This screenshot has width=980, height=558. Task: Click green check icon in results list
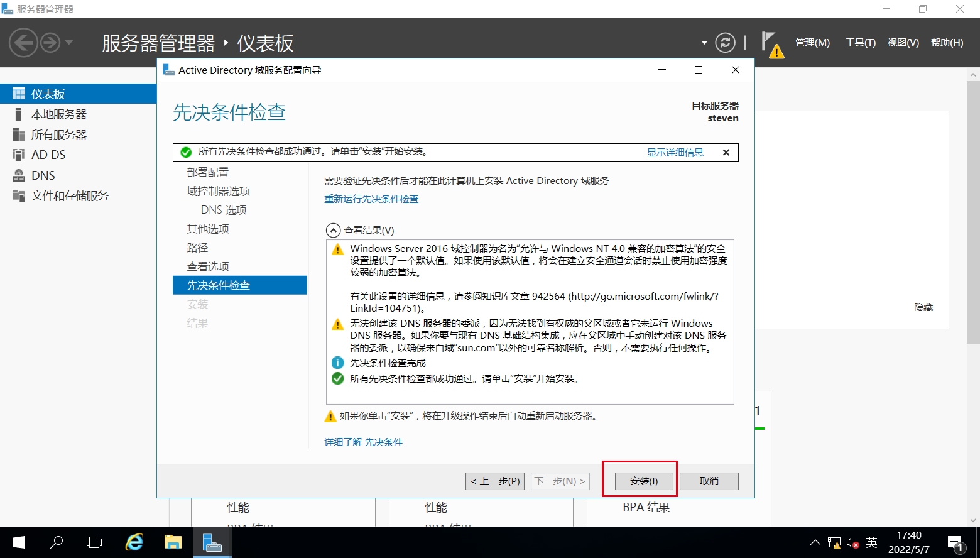coord(338,378)
